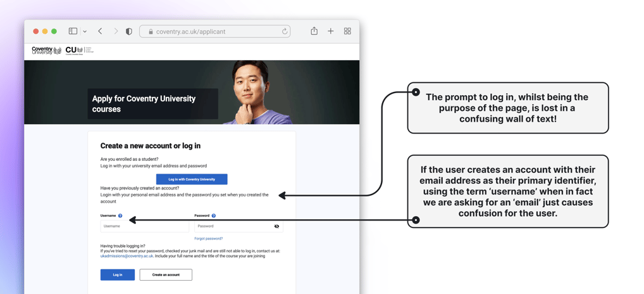
Task: Click Log in with Coventry University button
Action: tap(192, 179)
